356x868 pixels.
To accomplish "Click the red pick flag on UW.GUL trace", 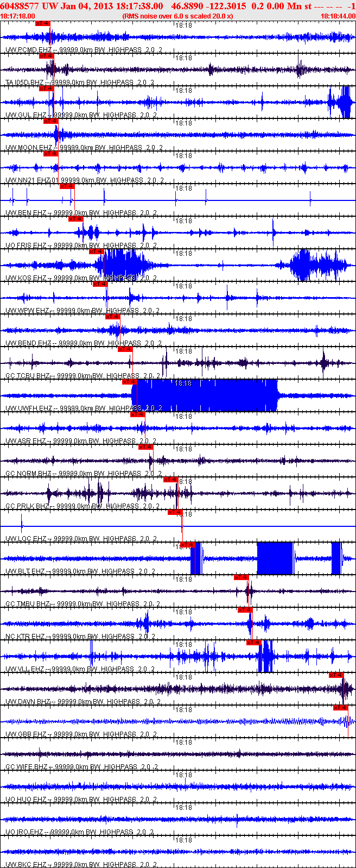I will (47, 89).
